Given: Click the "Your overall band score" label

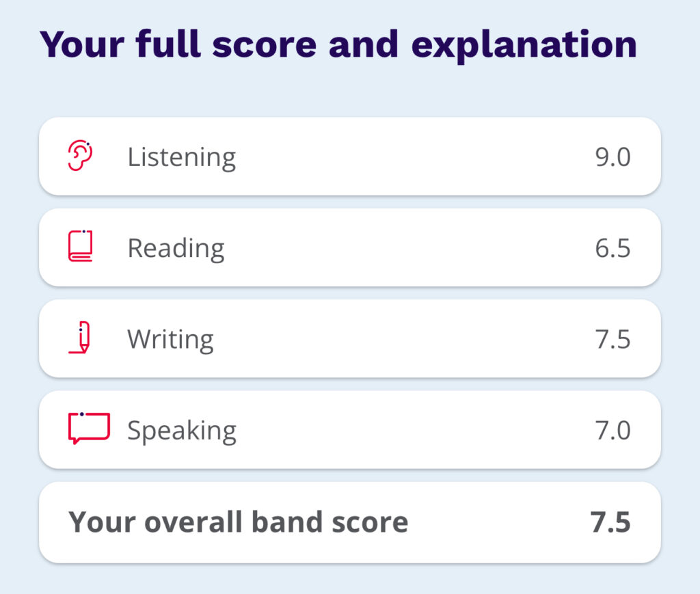Looking at the screenshot, I should click(x=238, y=522).
